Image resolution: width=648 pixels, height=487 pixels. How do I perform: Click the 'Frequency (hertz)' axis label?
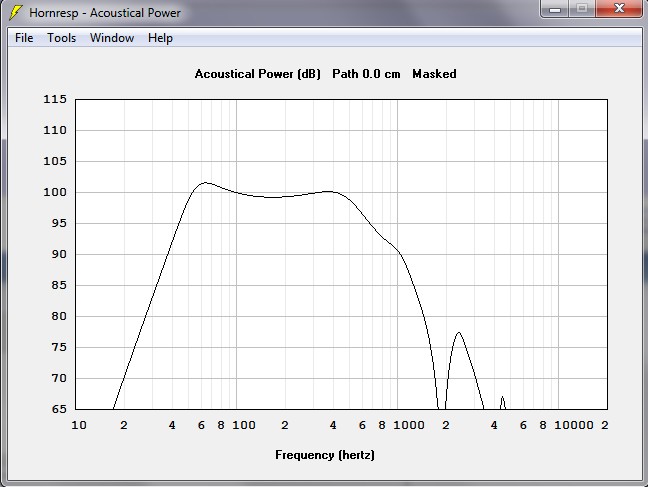point(325,455)
